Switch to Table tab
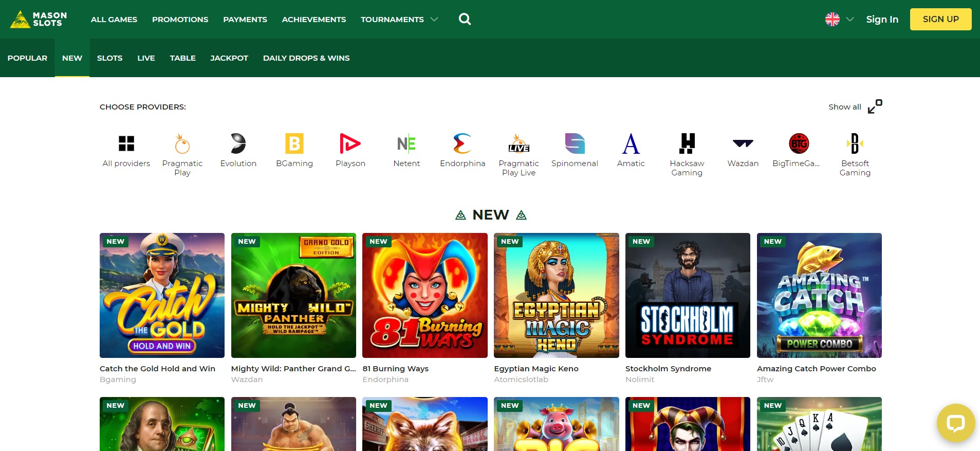The height and width of the screenshot is (451, 980). click(183, 58)
